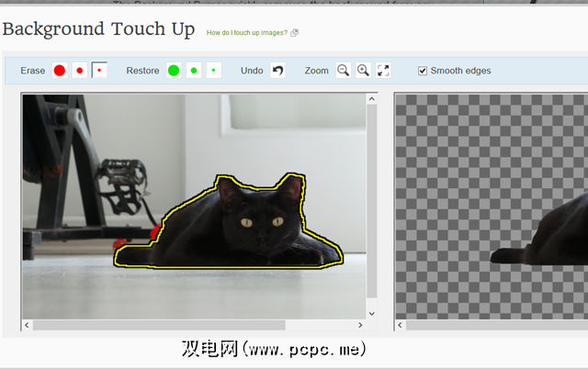Image resolution: width=588 pixels, height=370 pixels.
Task: Select the large Restore brush
Action: click(174, 71)
